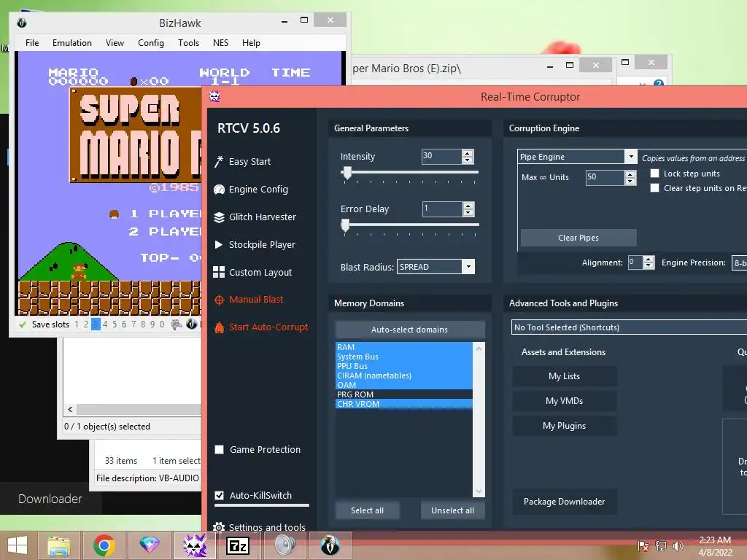Screen dimensions: 747x560
Task: Select PRG ROM in Memory Domains list
Action: [404, 394]
